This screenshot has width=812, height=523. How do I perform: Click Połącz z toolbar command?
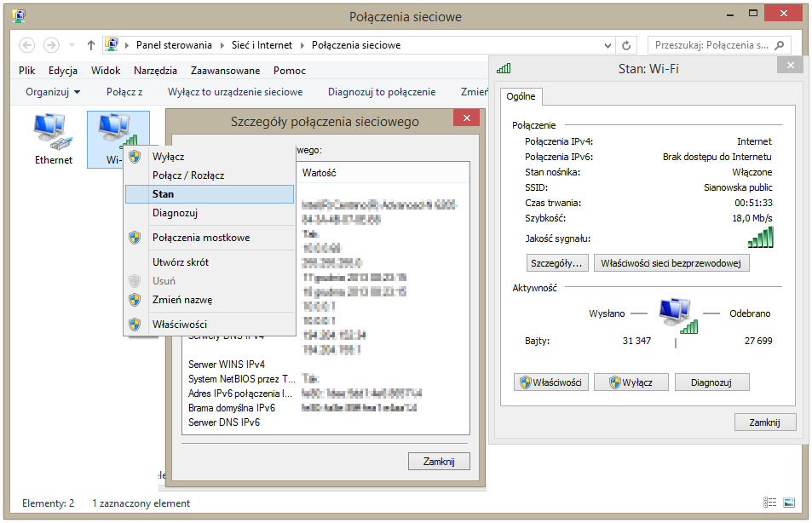(x=124, y=92)
